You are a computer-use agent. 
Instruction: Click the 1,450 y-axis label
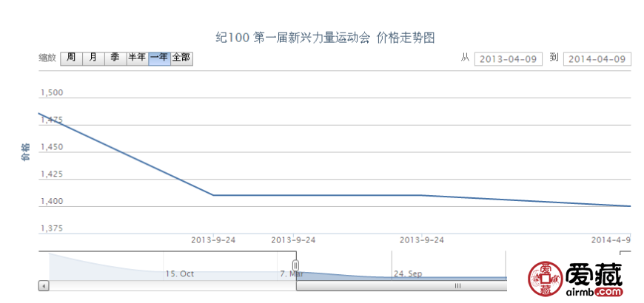click(51, 147)
